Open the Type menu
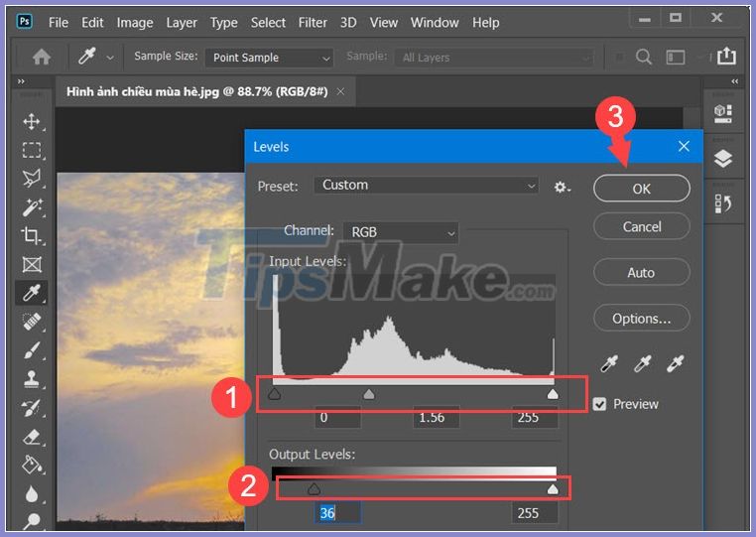 (x=223, y=23)
